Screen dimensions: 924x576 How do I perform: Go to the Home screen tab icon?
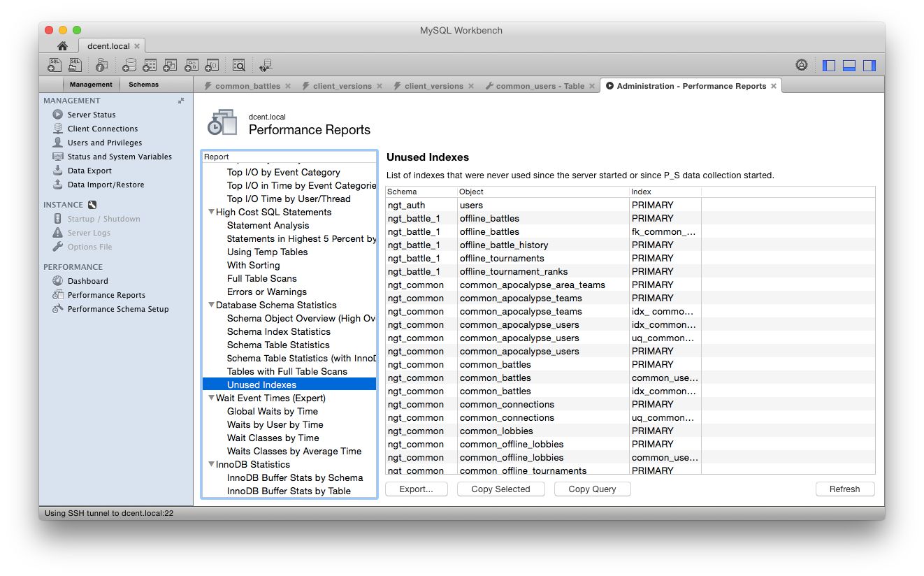click(x=62, y=46)
